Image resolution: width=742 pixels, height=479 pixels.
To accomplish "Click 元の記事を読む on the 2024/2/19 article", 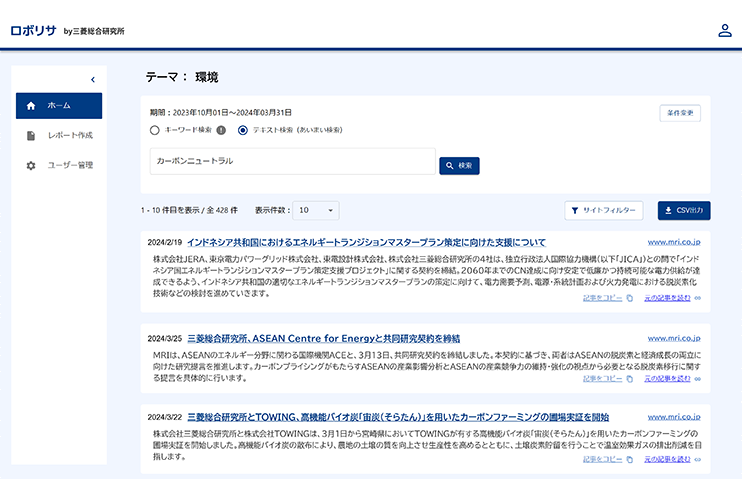I will click(667, 298).
